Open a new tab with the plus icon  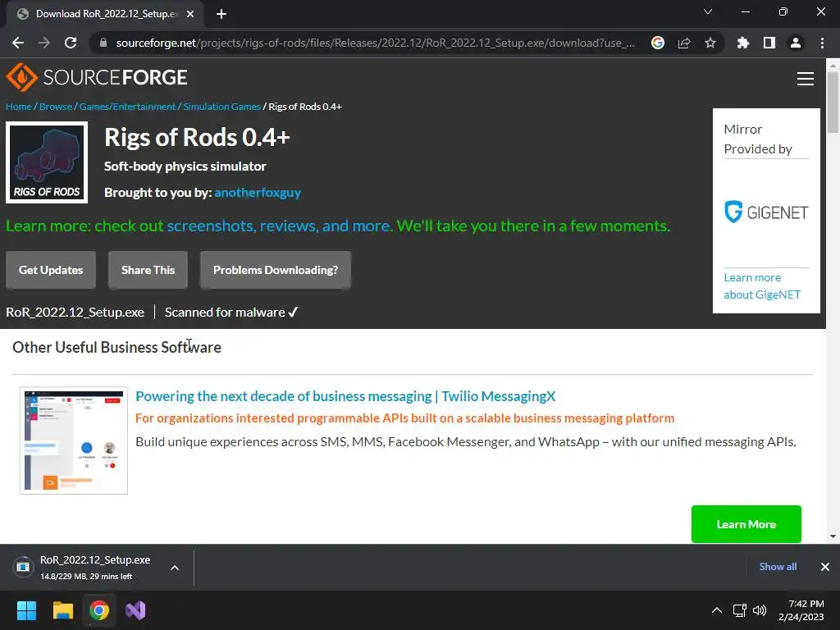(x=221, y=14)
